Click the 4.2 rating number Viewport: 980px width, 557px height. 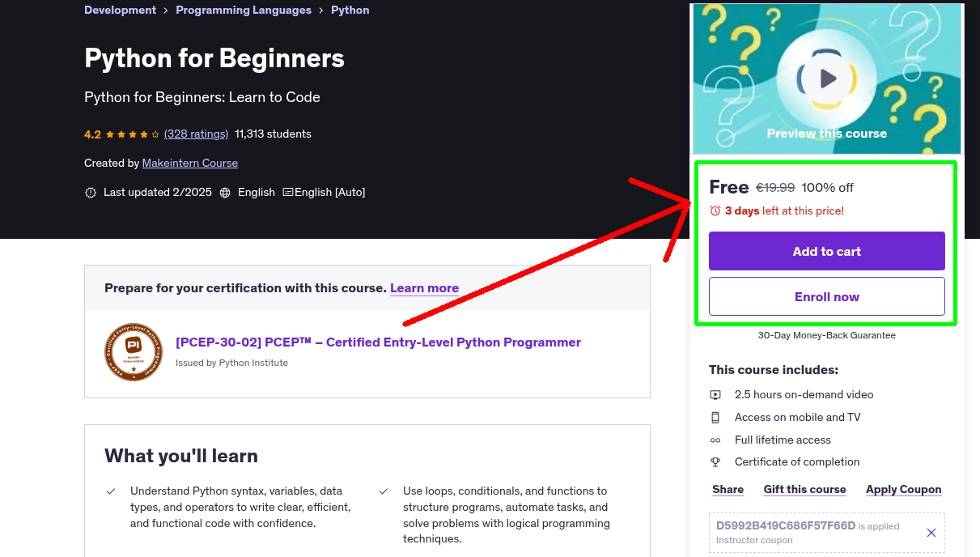pyautogui.click(x=92, y=134)
